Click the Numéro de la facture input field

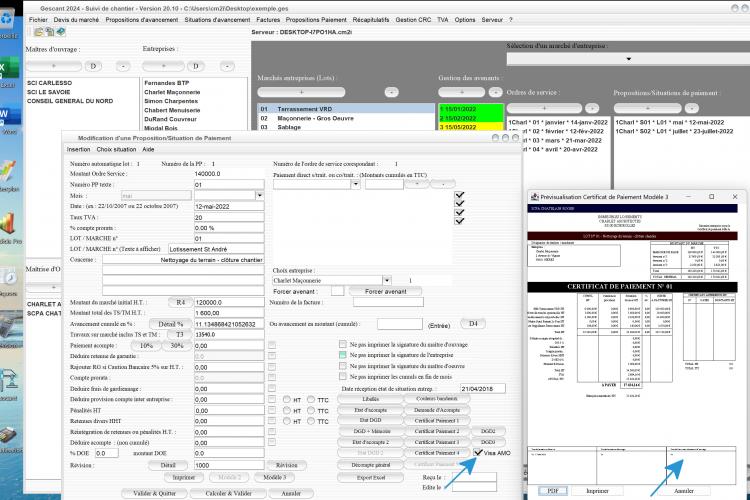point(388,302)
